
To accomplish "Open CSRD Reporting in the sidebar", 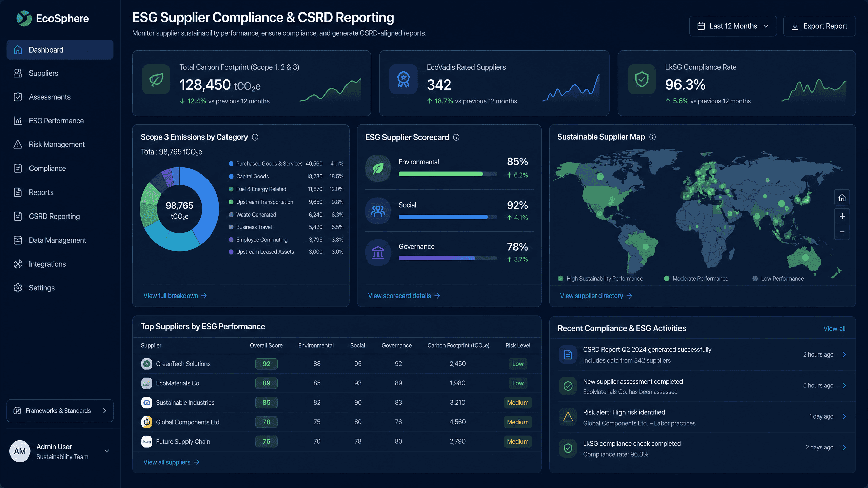I will pyautogui.click(x=60, y=216).
